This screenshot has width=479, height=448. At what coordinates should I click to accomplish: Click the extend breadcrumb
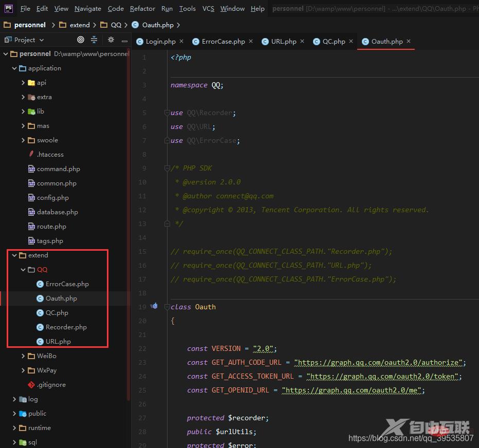[79, 25]
